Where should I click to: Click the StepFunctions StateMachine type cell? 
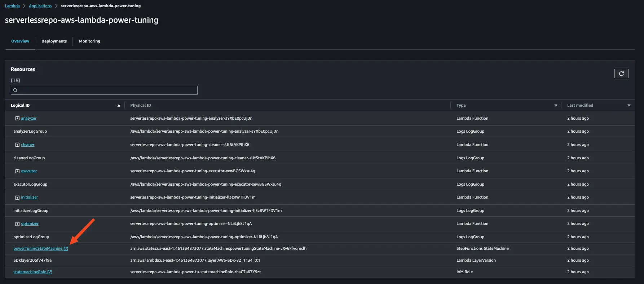click(x=482, y=248)
